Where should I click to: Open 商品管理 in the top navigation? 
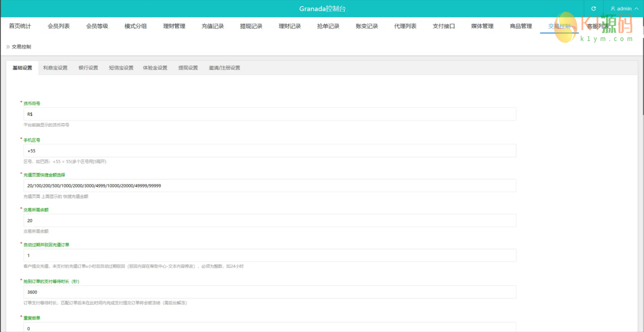tap(521, 26)
